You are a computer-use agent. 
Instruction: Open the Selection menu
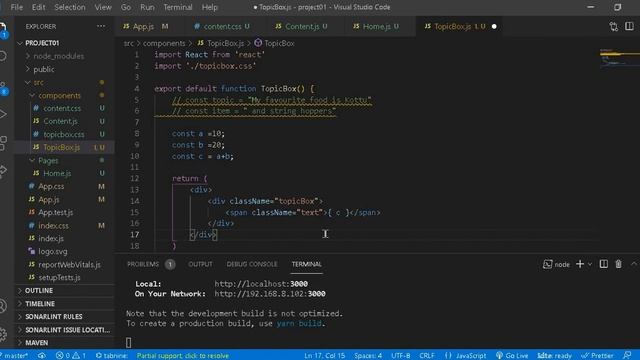coord(70,7)
